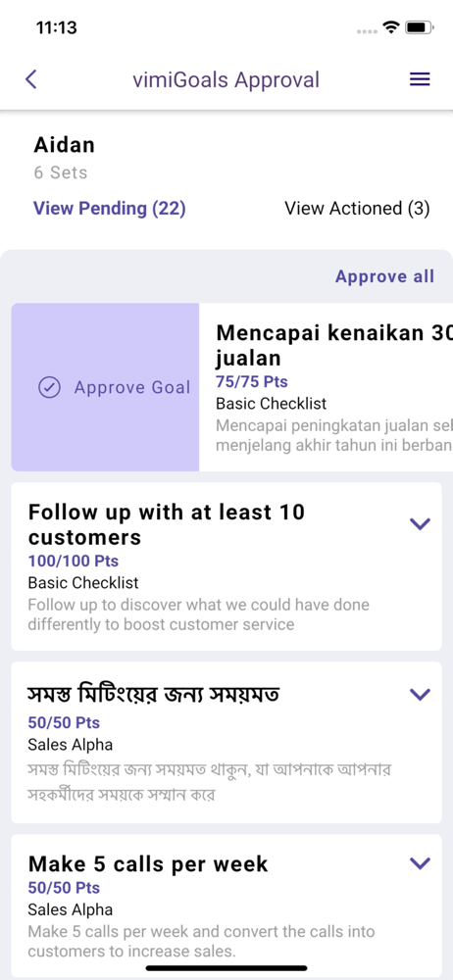Screen dimensions: 453x980
Task: Expand the Follow up with customers goal
Action: [x=420, y=523]
